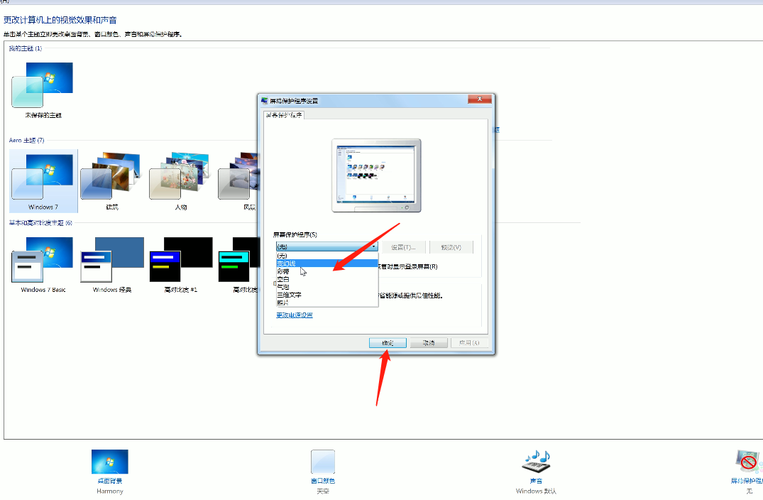Viewport: 763px width, 500px height.
Task: Click the screen saver settings tab
Action: click(283, 115)
